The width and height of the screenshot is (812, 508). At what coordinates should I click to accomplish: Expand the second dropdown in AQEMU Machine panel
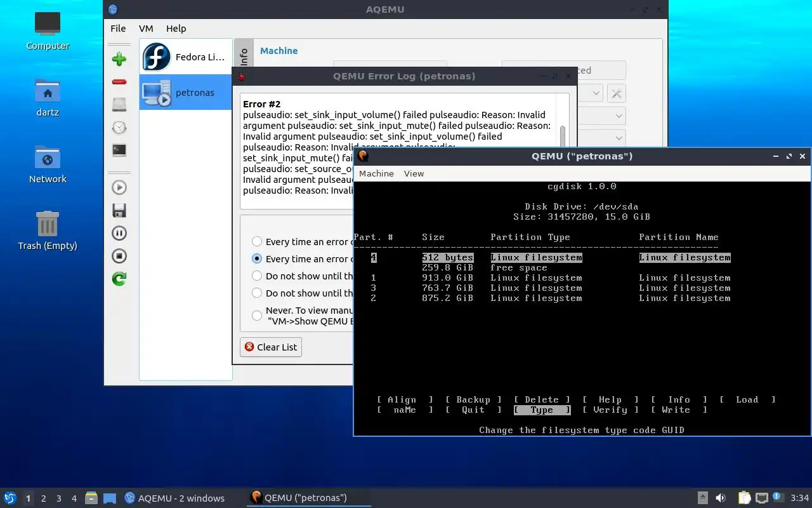coord(619,116)
